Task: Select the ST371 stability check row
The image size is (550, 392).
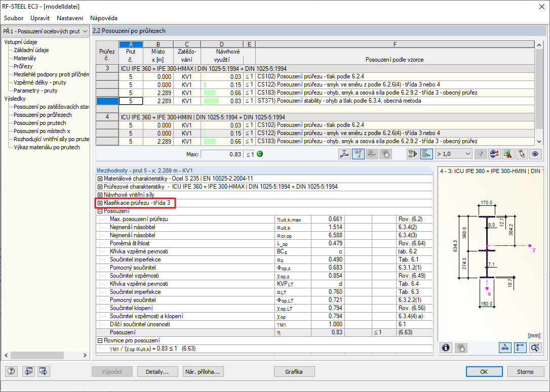Action: pyautogui.click(x=316, y=101)
